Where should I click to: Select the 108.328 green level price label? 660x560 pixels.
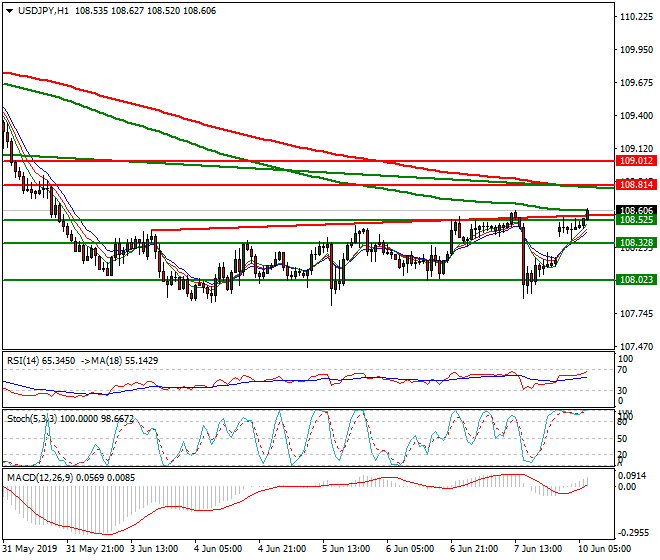[636, 243]
